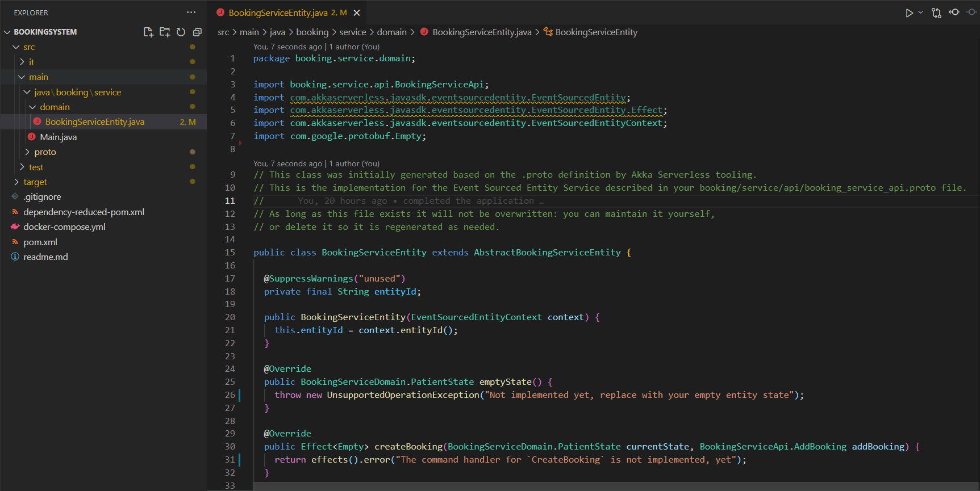Click CodeLens author annotation above line 9
The height and width of the screenshot is (491, 980).
pos(316,163)
